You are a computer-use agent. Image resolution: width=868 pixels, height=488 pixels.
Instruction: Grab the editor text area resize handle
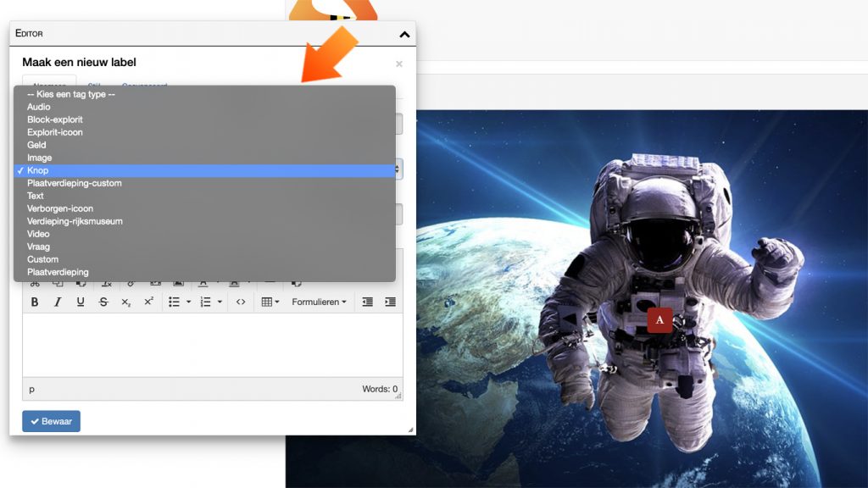click(398, 396)
